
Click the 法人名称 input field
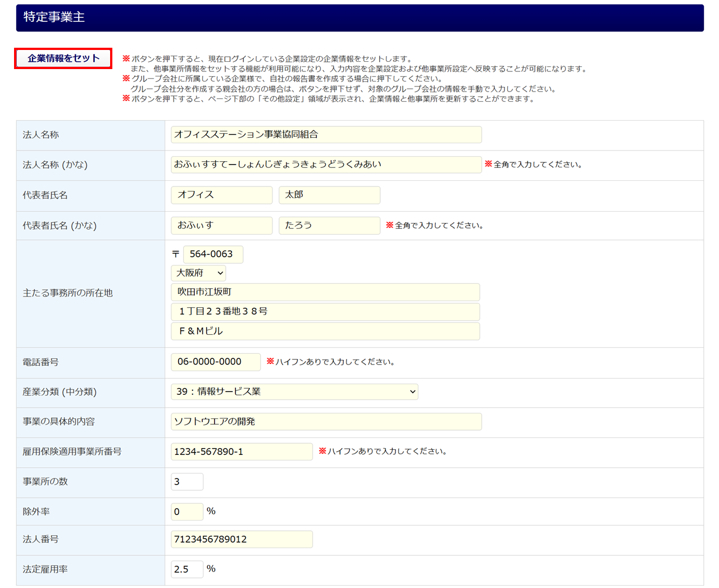coord(326,135)
